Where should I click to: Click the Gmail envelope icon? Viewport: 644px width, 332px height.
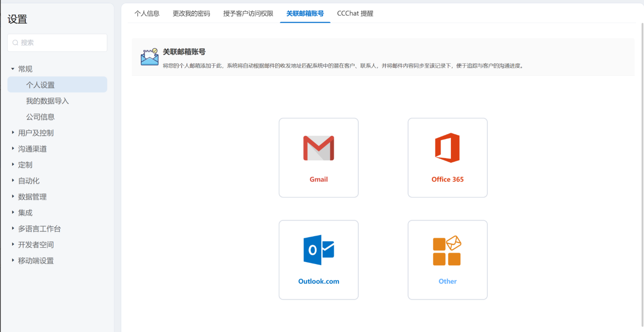click(x=318, y=148)
